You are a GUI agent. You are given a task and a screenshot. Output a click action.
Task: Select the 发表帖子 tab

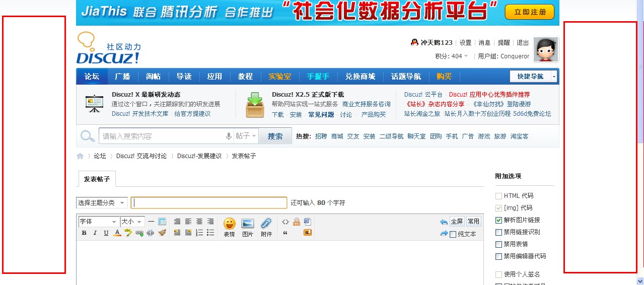97,179
